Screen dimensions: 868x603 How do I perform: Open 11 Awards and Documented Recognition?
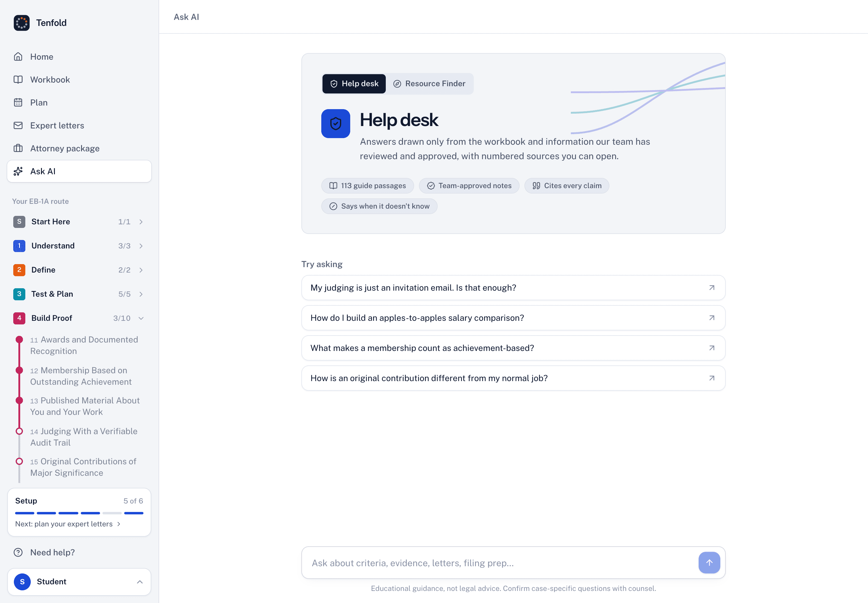(x=84, y=345)
